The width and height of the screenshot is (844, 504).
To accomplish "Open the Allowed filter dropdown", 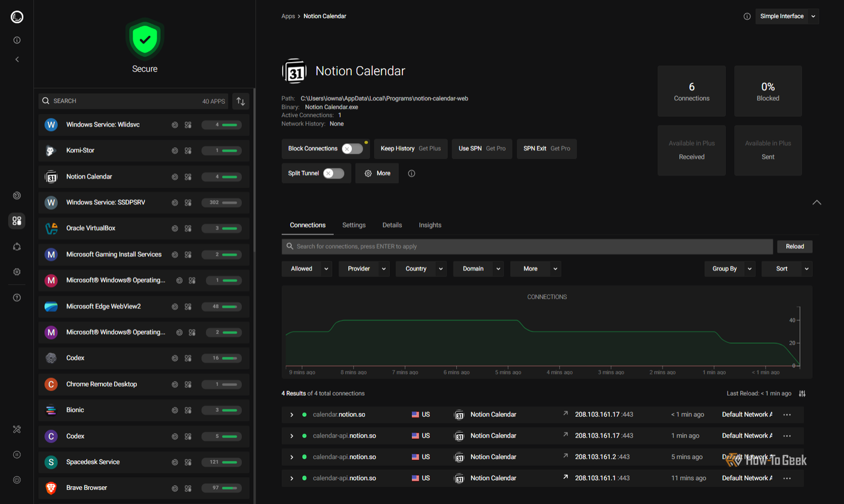I will pyautogui.click(x=307, y=269).
